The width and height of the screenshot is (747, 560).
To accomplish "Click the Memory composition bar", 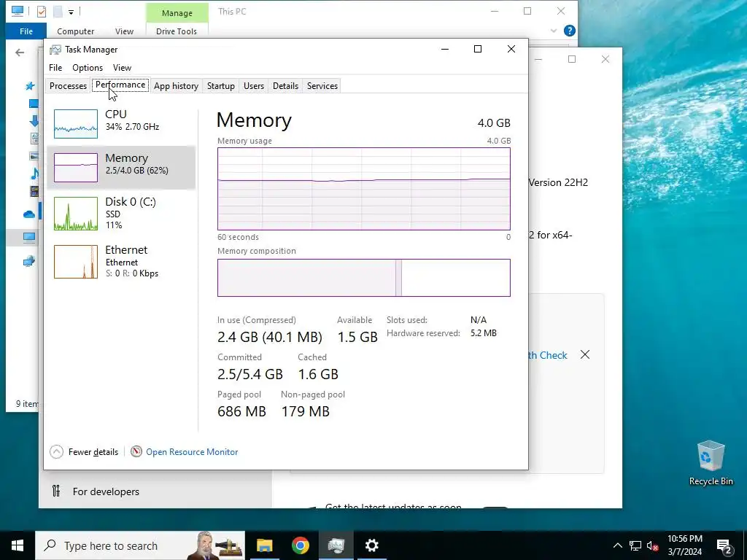I will [364, 278].
